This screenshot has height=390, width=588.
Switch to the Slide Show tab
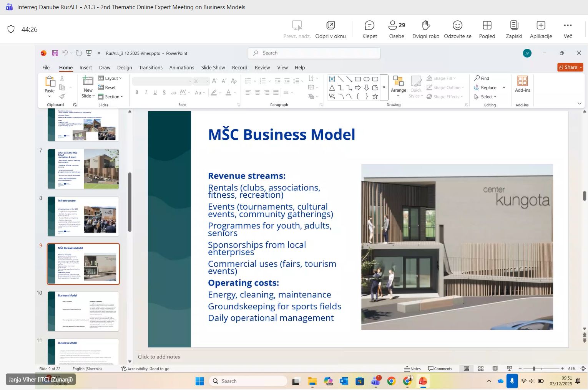click(213, 68)
